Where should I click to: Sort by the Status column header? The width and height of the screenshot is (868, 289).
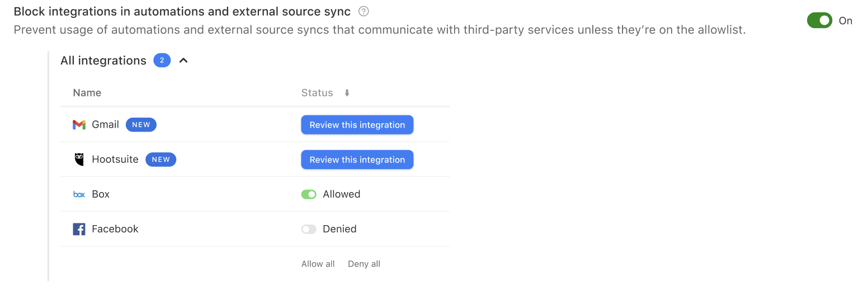coord(317,93)
